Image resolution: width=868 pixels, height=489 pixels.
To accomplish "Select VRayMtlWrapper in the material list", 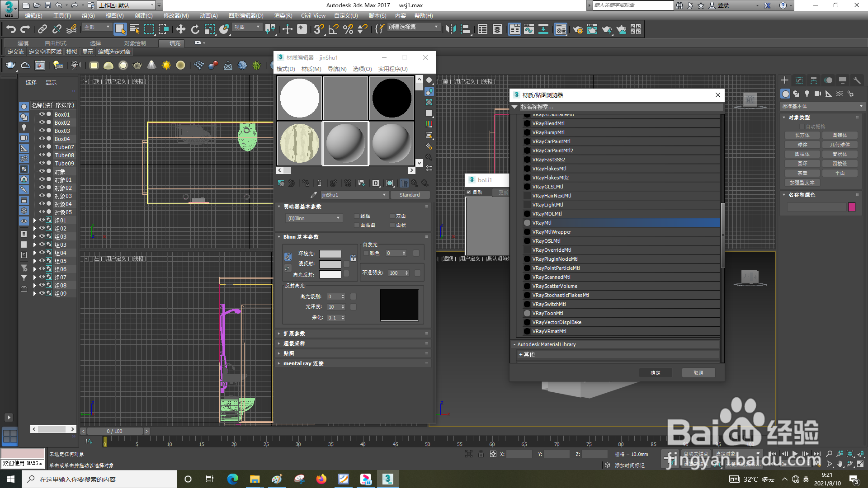I will [x=552, y=232].
